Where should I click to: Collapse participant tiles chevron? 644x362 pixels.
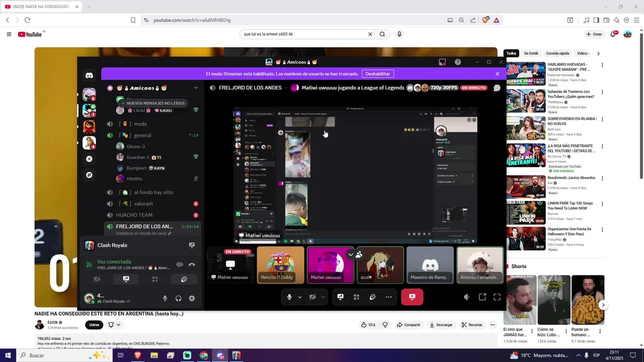351,254
